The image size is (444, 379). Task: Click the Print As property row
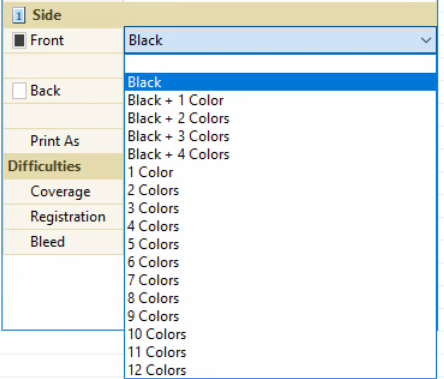point(63,141)
